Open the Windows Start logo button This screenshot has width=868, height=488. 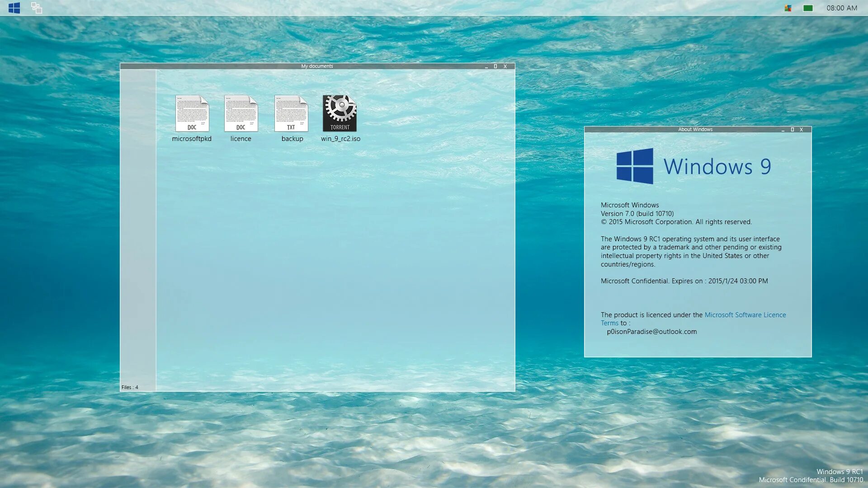click(14, 8)
